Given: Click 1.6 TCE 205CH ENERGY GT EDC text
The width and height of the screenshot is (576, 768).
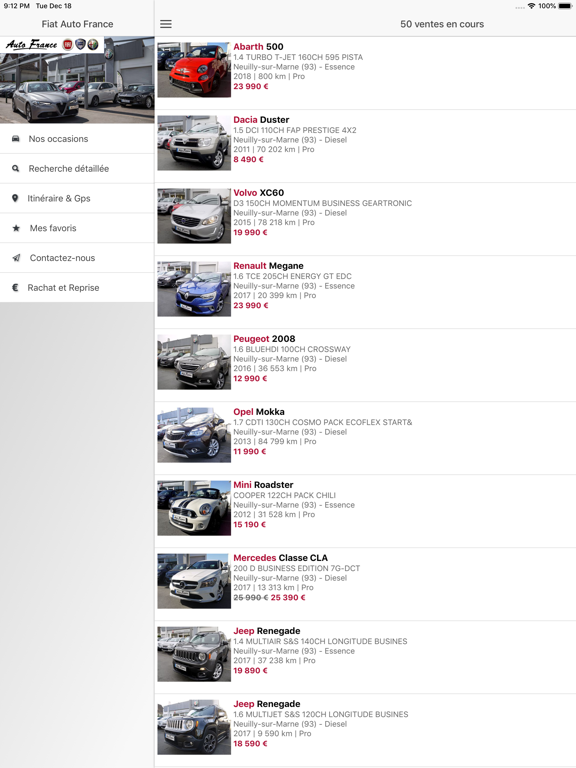Looking at the screenshot, I should tap(292, 276).
